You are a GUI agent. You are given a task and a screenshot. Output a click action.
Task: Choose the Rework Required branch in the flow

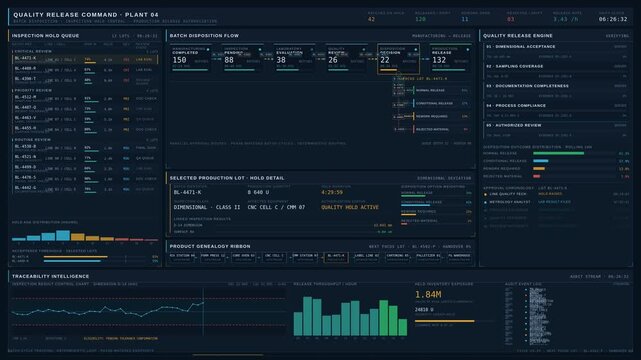(x=441, y=116)
